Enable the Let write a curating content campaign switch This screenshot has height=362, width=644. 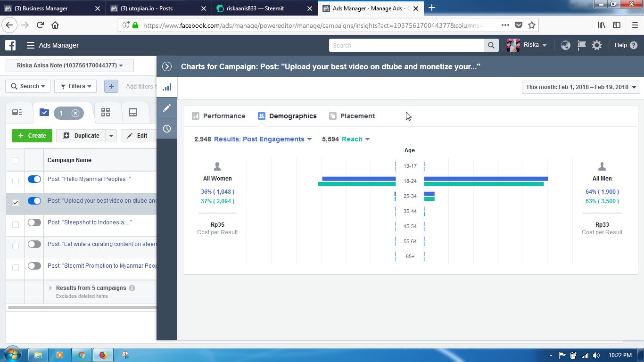(x=34, y=244)
